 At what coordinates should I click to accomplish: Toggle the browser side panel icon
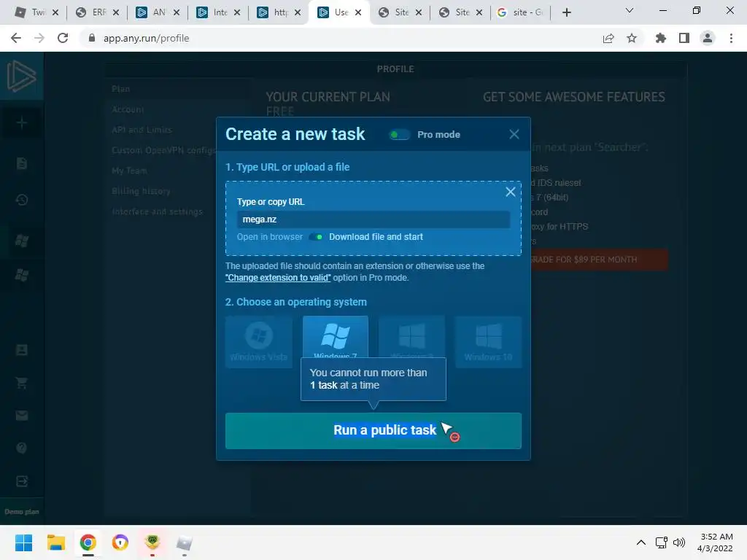[684, 38]
